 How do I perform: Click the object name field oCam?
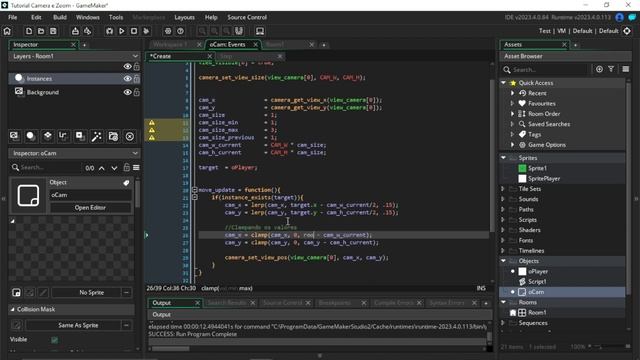90,195
